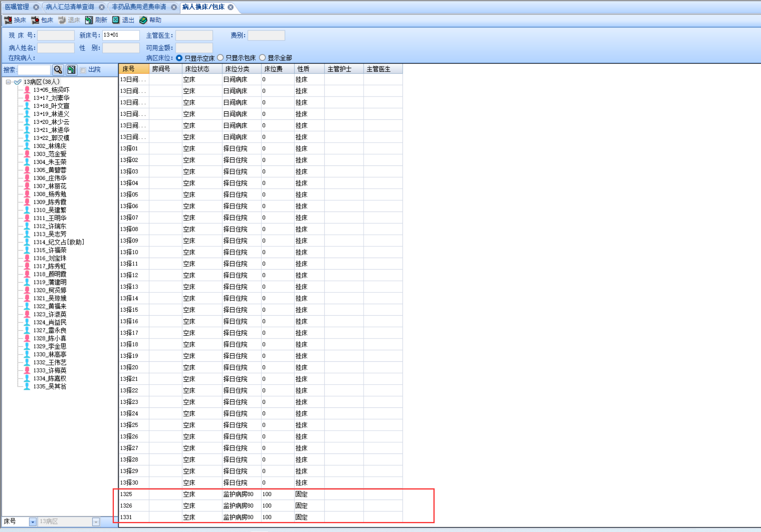Select the 只显示包床 radio button
The height and width of the screenshot is (532, 761).
[x=221, y=58]
